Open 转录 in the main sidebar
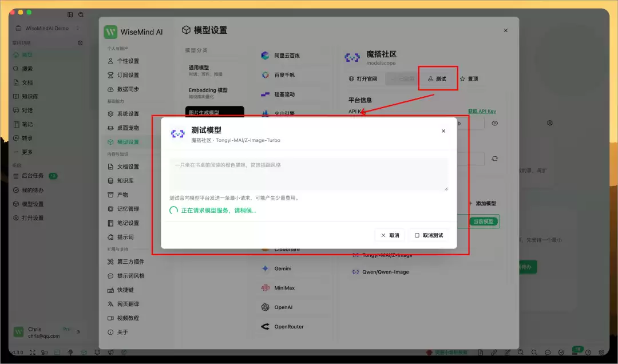Viewport: 618px width, 364px height. tap(49, 138)
